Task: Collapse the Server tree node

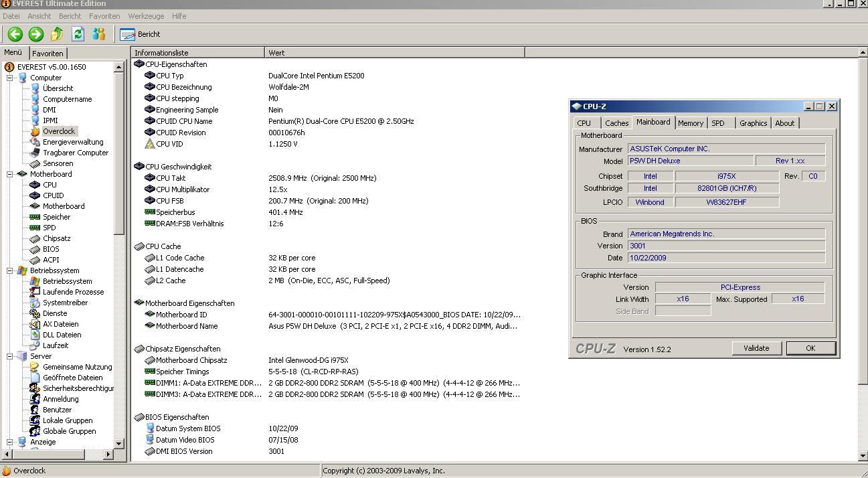Action: pos(10,356)
